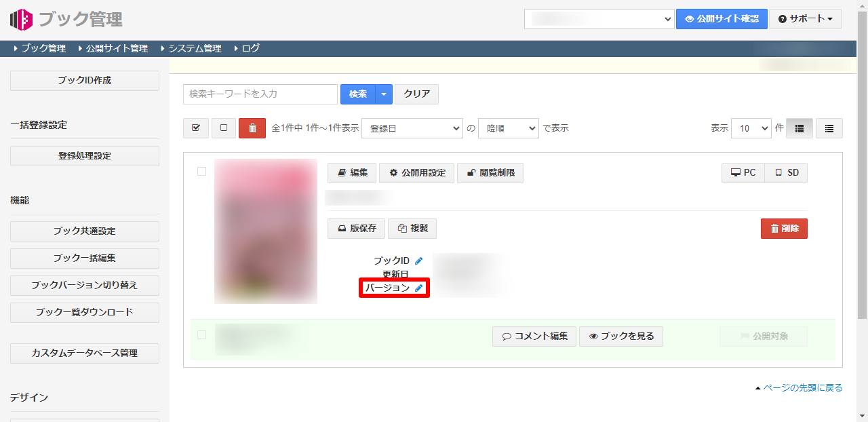Click the red trash bin icon above the list
Image resolution: width=868 pixels, height=422 pixels.
point(252,128)
